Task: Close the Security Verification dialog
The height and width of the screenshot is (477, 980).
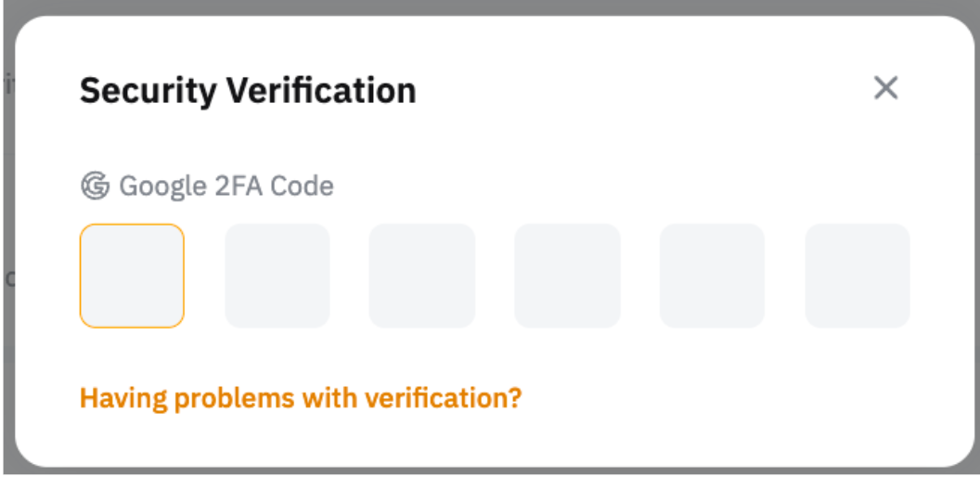Action: [885, 88]
